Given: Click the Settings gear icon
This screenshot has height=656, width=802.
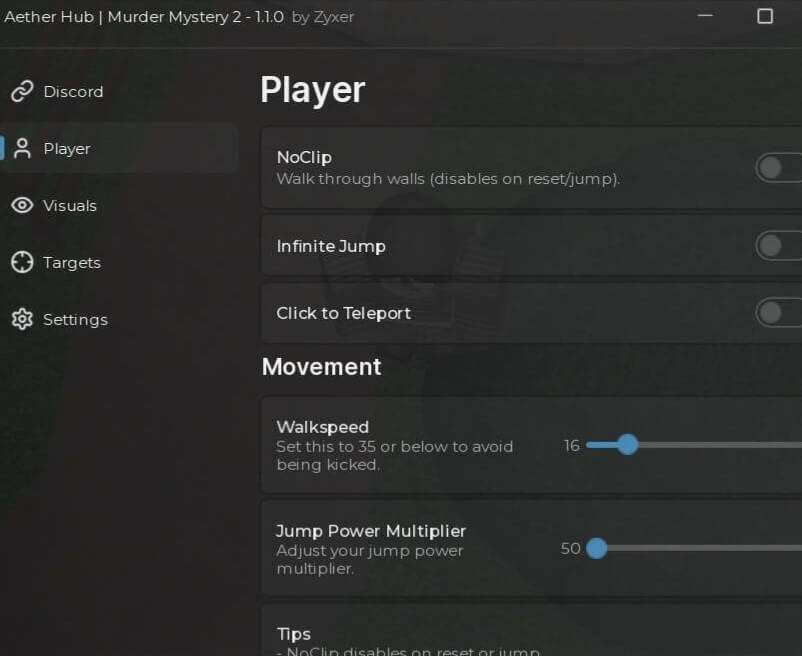Looking at the screenshot, I should click(x=22, y=319).
